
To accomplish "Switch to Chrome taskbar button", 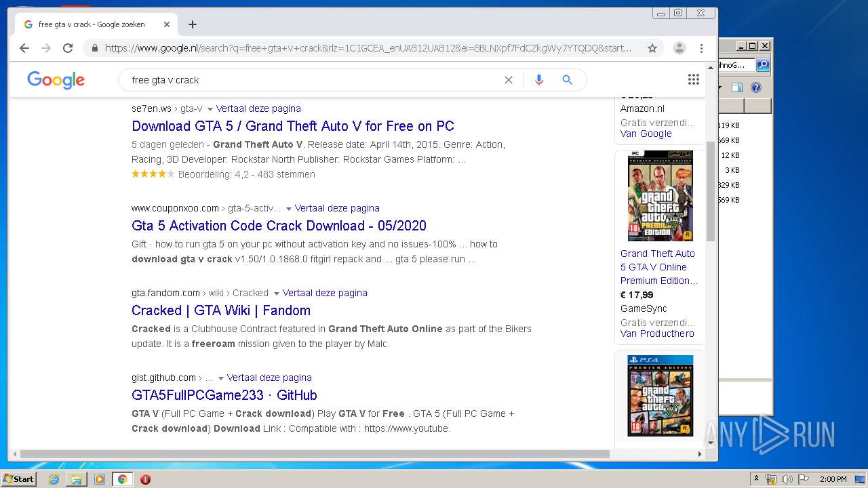I will click(x=123, y=479).
